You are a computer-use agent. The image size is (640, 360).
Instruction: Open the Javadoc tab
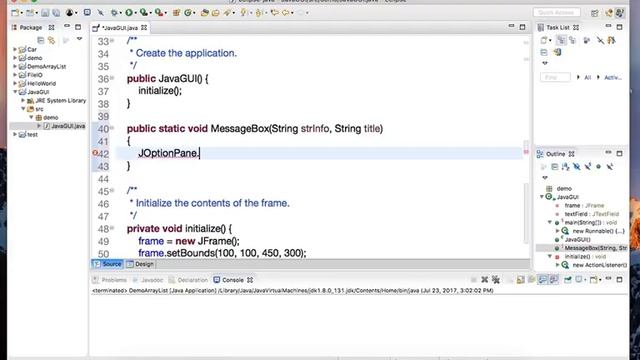click(x=148, y=280)
